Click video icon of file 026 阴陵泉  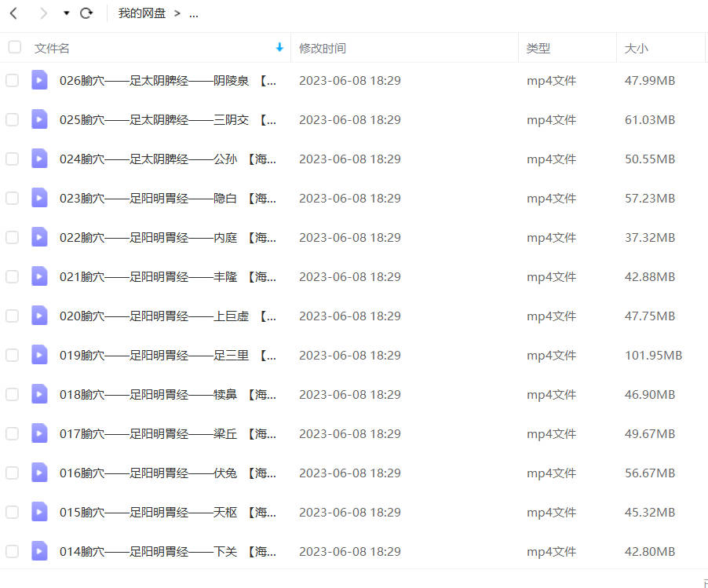coord(39,80)
